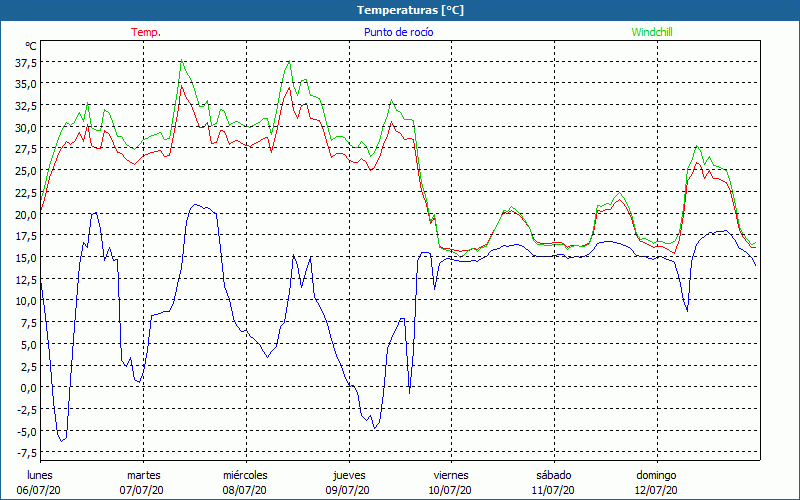The height and width of the screenshot is (500, 800).
Task: Click the 07/07/20 date label
Action: [x=142, y=490]
